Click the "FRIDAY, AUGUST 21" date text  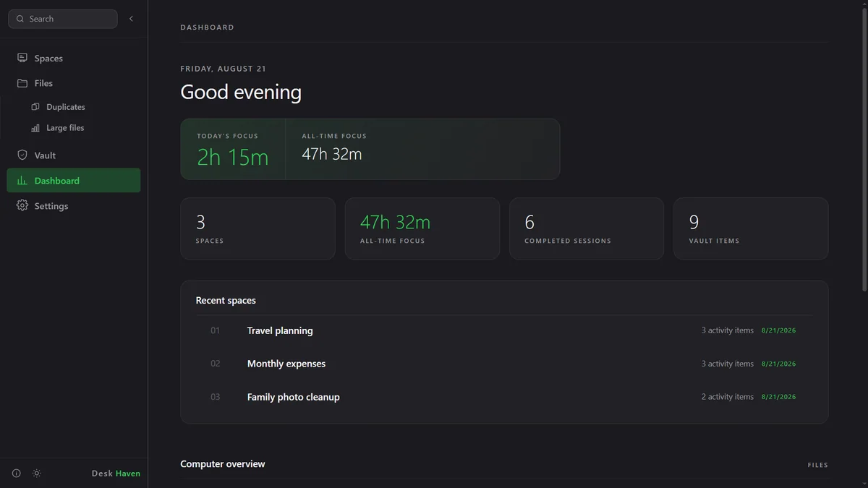point(224,69)
